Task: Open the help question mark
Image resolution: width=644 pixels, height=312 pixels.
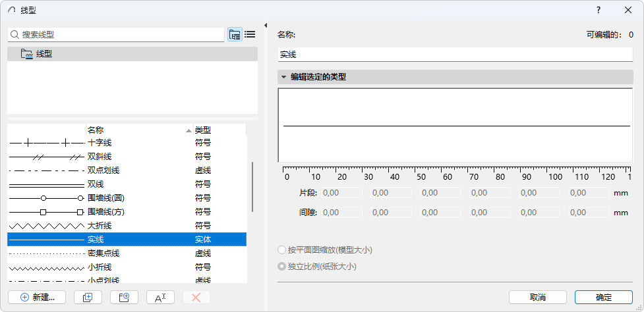Action: pyautogui.click(x=599, y=11)
